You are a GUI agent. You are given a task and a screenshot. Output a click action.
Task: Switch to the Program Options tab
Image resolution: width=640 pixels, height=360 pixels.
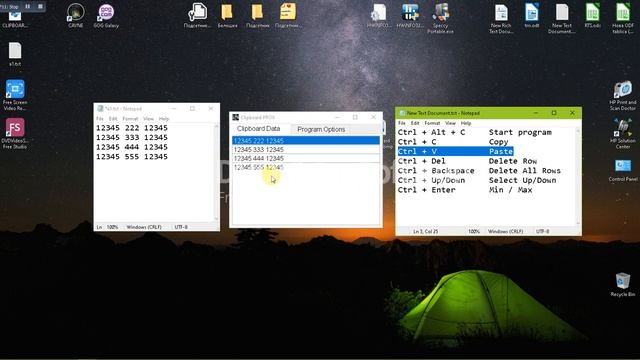point(321,129)
